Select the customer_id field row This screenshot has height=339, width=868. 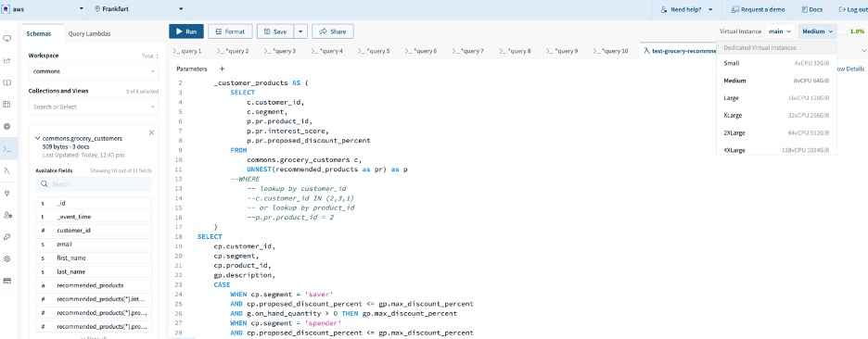point(94,230)
